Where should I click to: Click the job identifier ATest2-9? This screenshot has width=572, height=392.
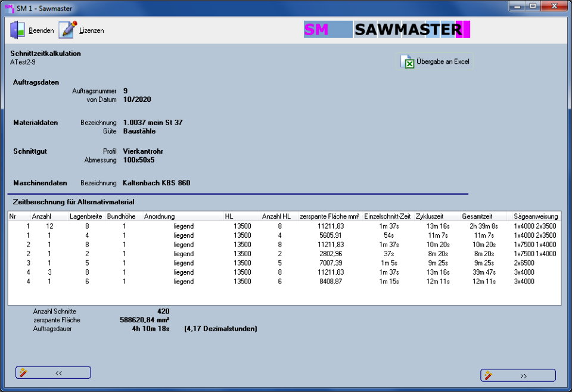23,62
